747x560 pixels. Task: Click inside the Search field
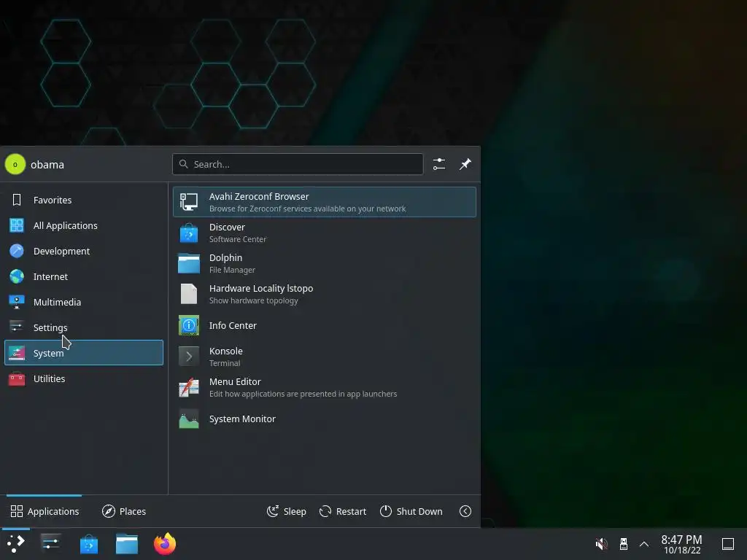pos(298,164)
